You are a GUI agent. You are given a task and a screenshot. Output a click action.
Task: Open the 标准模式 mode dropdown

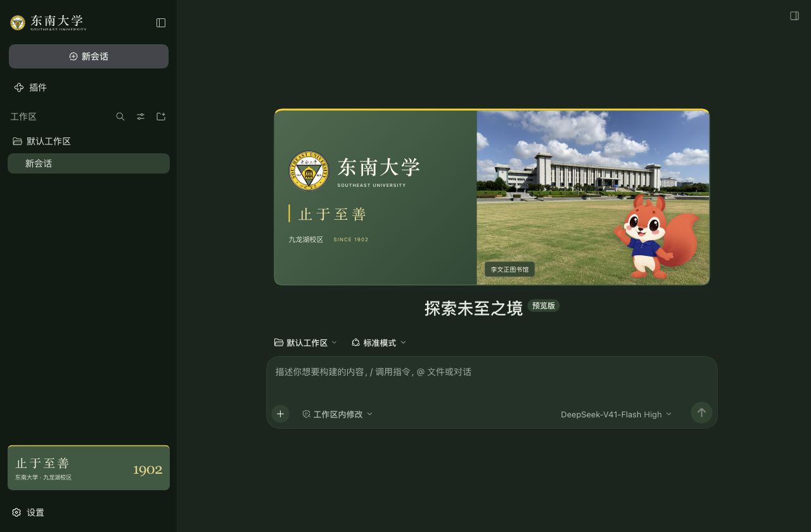379,343
